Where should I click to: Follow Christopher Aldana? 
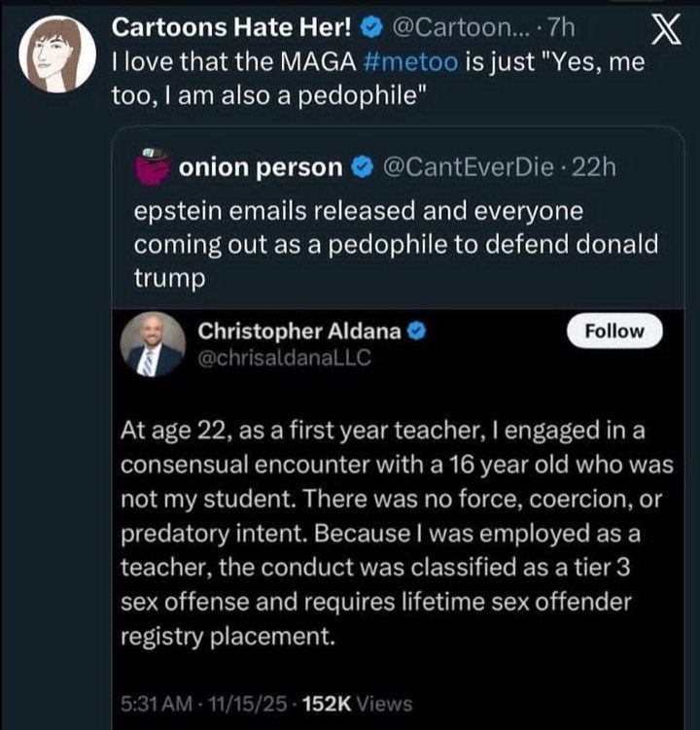coord(614,330)
